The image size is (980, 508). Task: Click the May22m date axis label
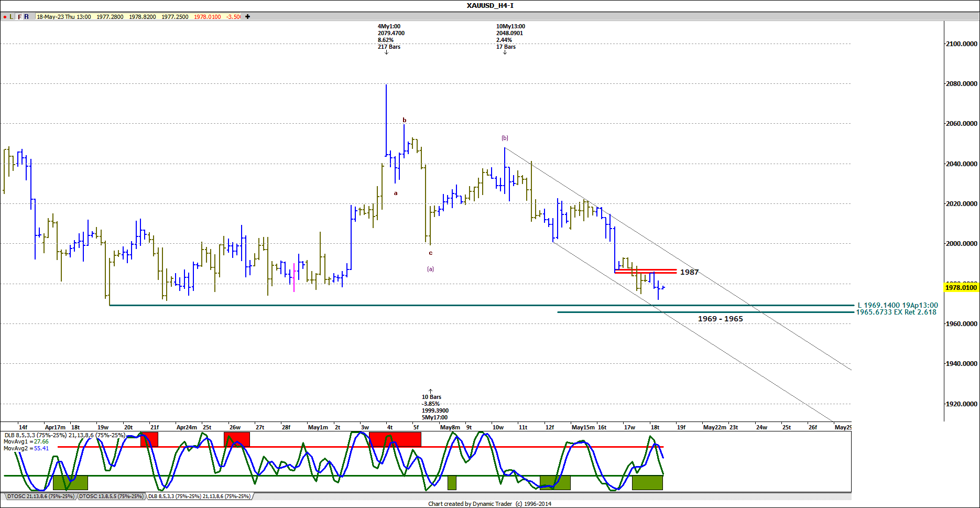tap(714, 427)
